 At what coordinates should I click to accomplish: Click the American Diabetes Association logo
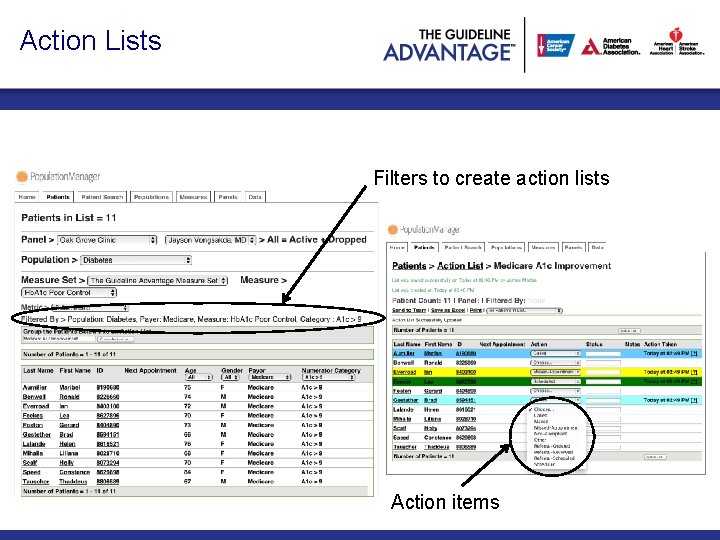click(x=610, y=46)
